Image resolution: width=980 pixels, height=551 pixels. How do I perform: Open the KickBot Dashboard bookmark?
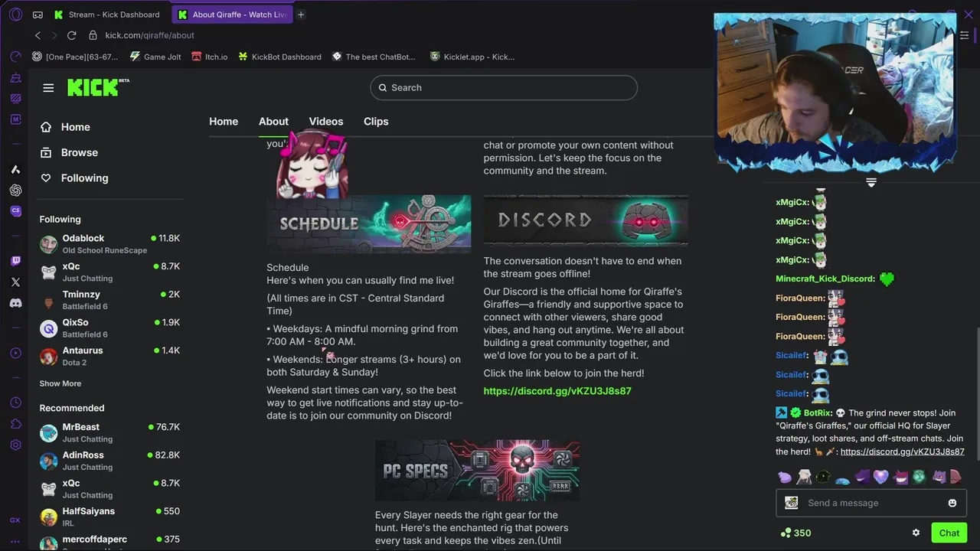coord(279,57)
